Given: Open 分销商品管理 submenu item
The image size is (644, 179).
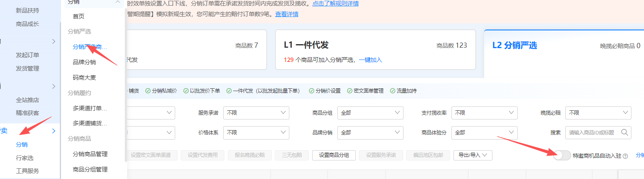Looking at the screenshot, I should (x=90, y=154).
